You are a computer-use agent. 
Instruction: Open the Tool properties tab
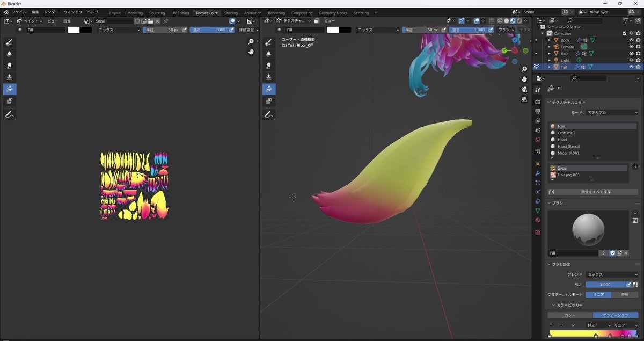tap(537, 90)
